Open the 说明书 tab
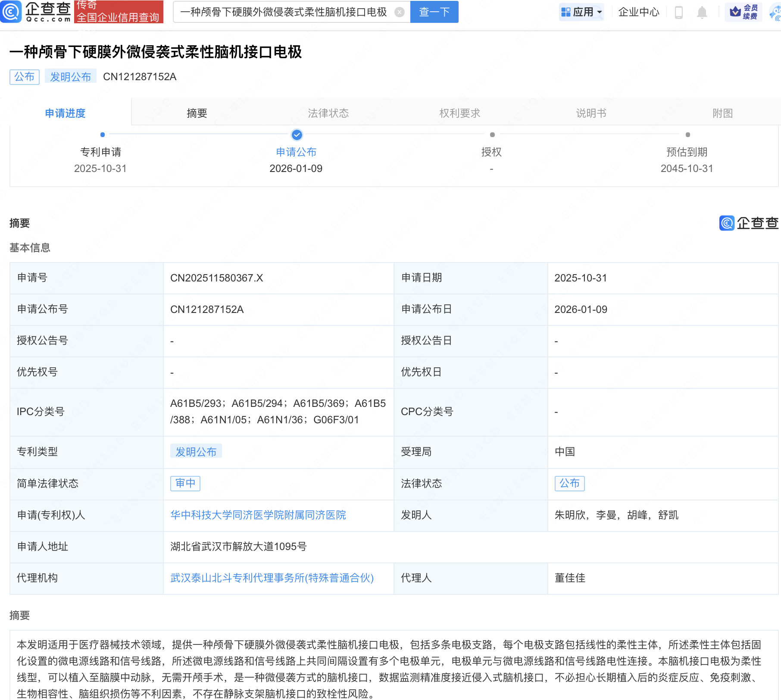Viewport: 781px width, 700px height. [591, 113]
